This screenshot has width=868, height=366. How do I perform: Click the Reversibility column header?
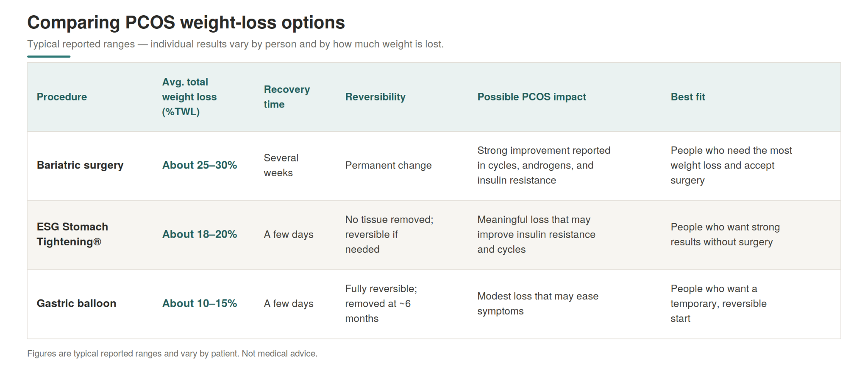point(376,97)
